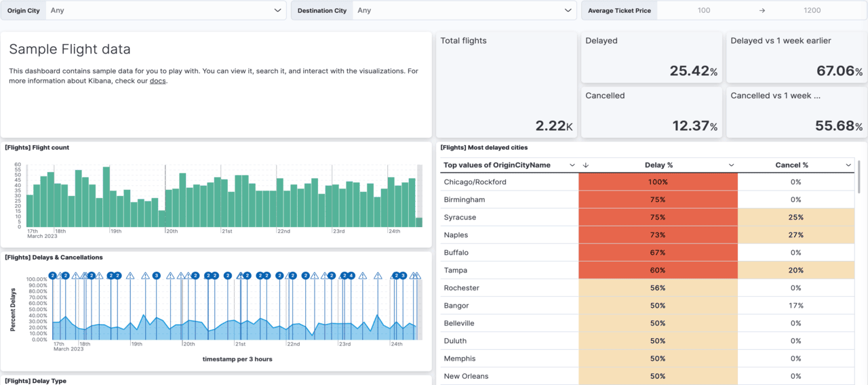
Task: Click the annotation badge numbered 4
Action: 351,276
